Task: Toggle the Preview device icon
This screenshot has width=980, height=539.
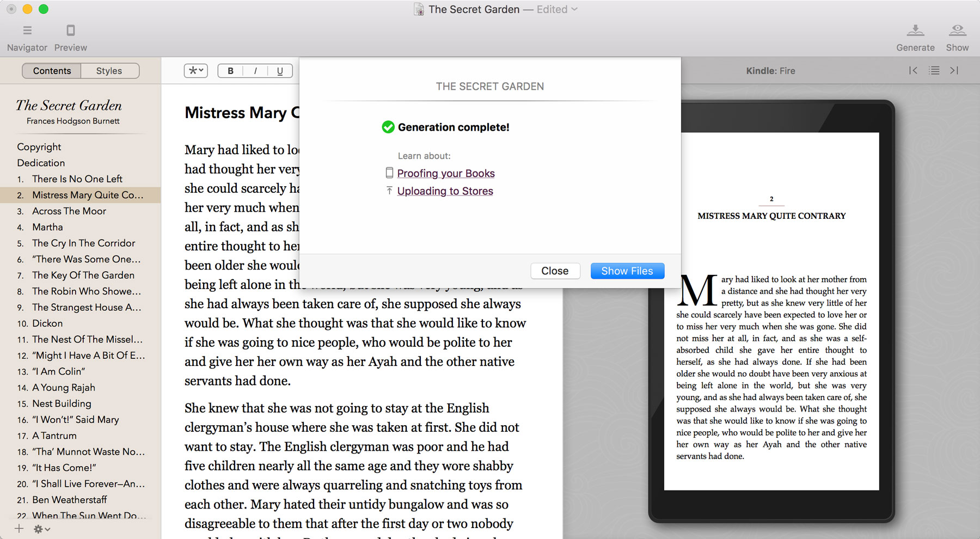Action: coord(70,30)
